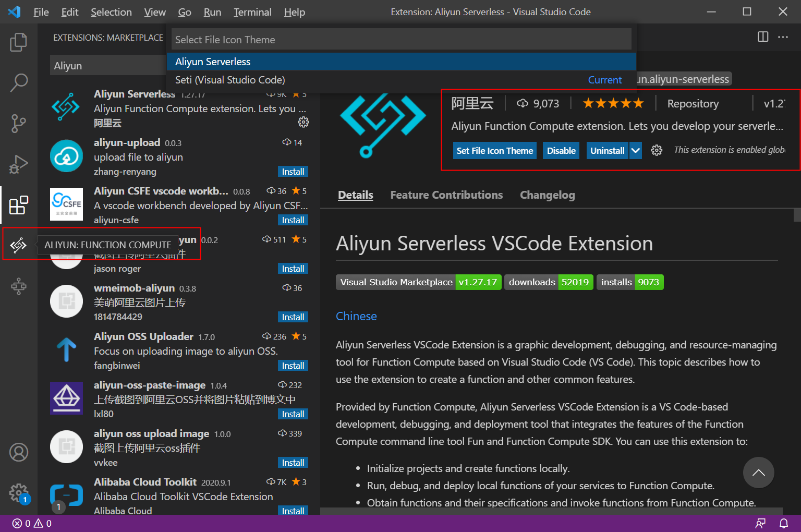Select Seti (Visual Studio Code) icon theme

point(402,80)
